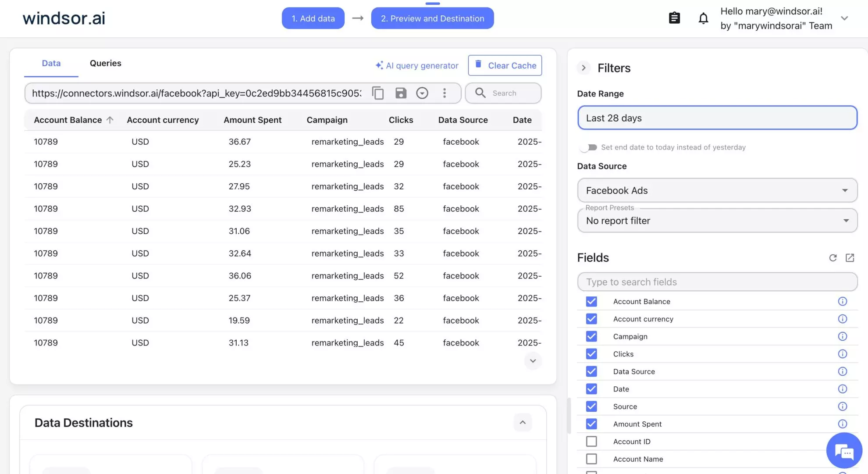Copy the connector URL with copy icon
The height and width of the screenshot is (474, 868).
click(x=378, y=93)
